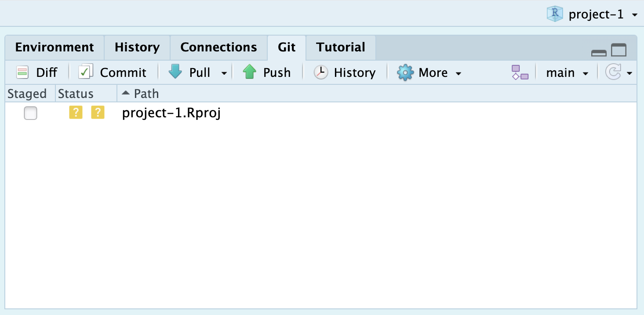Click the Refresh arrow icon
644x315 pixels.
click(613, 72)
